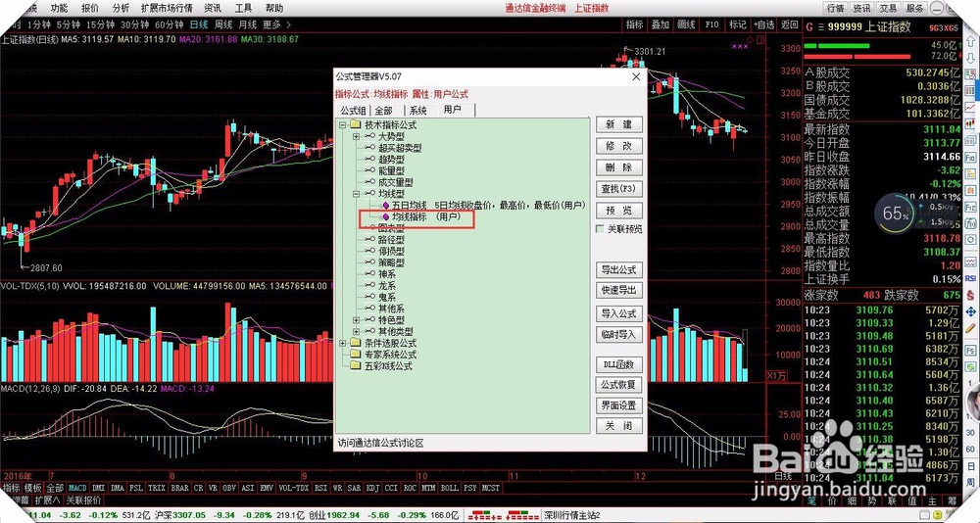980x523 pixels.
Task: Select the BOLL indicator tab
Action: (x=449, y=488)
